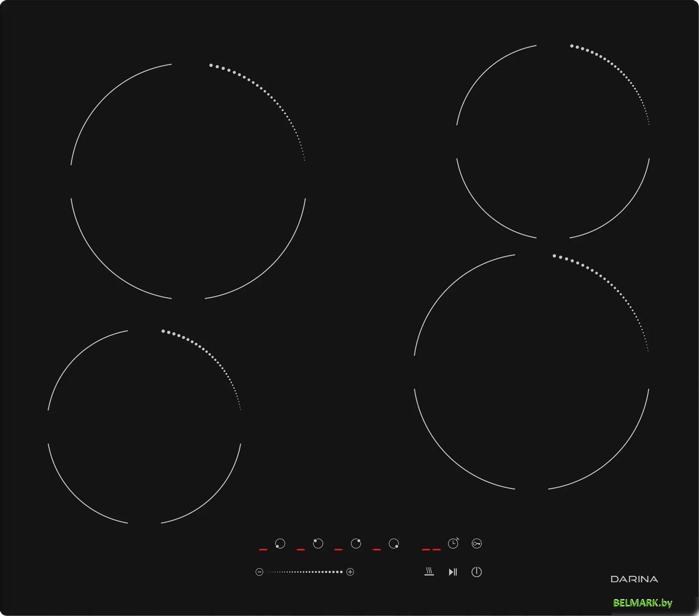This screenshot has height=616, width=699.
Task: Select the top-left burner zone icon
Action: [318, 544]
